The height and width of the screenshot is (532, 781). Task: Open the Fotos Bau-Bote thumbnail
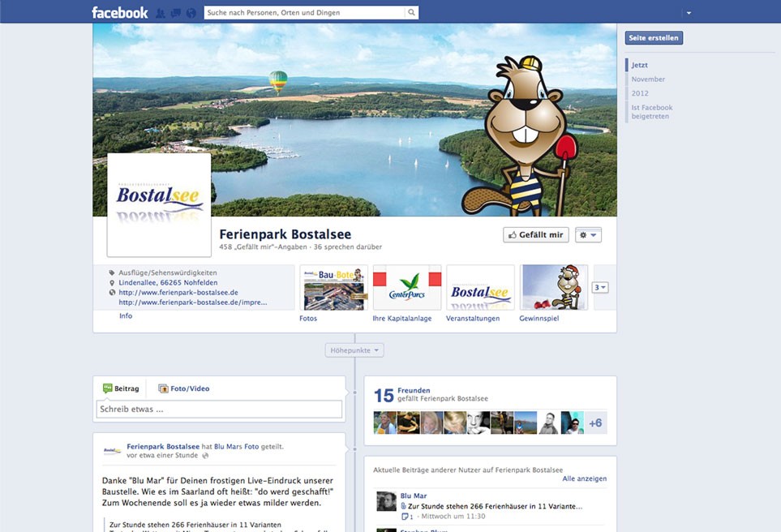[x=333, y=288]
